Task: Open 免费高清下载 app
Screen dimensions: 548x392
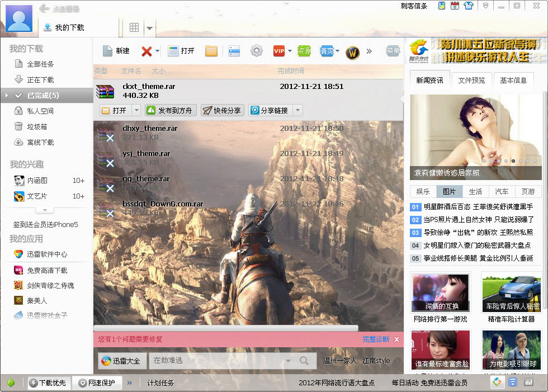Action: [47, 271]
